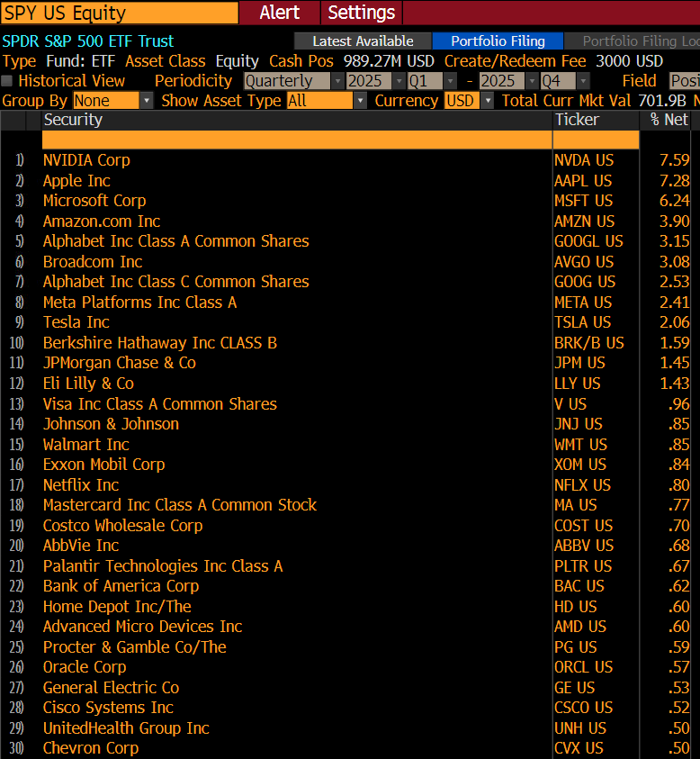Select Amazon.com Inc row

click(102, 221)
